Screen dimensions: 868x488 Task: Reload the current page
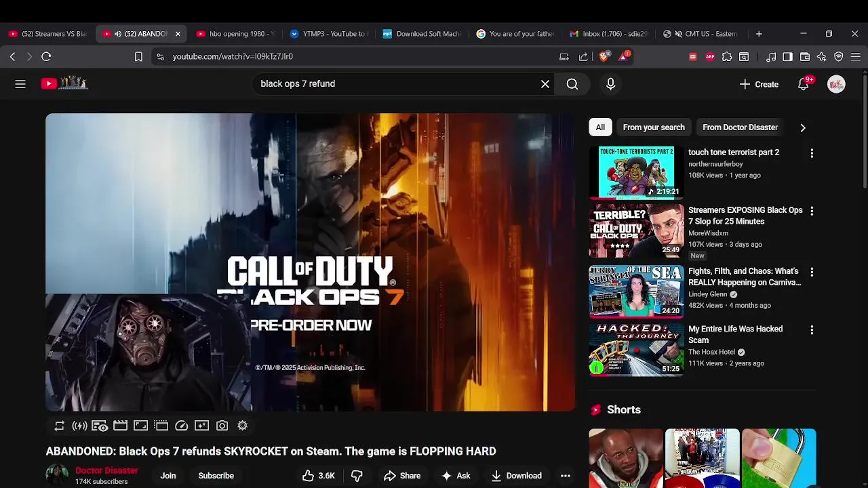pyautogui.click(x=46, y=57)
